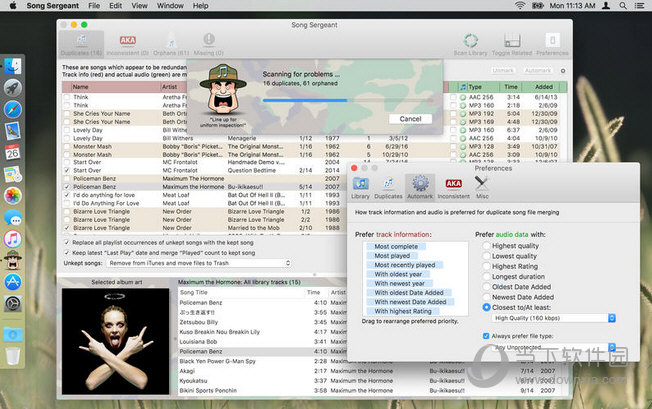Select the Most complete priority item
The width and height of the screenshot is (652, 409).
pyautogui.click(x=396, y=246)
